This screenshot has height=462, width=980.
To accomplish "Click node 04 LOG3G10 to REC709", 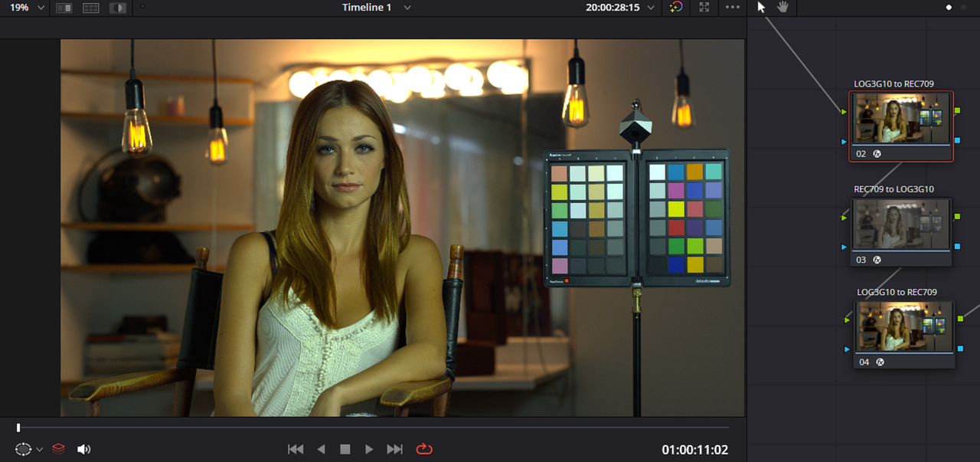I will coord(904,335).
